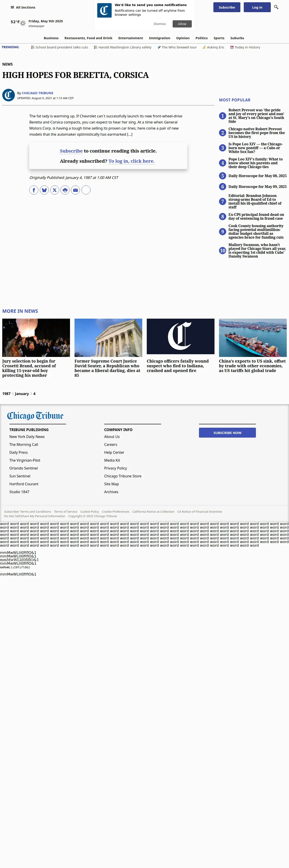Viewport: 289px width, 868px height.
Task: Open the About Us footer link
Action: coord(112,437)
